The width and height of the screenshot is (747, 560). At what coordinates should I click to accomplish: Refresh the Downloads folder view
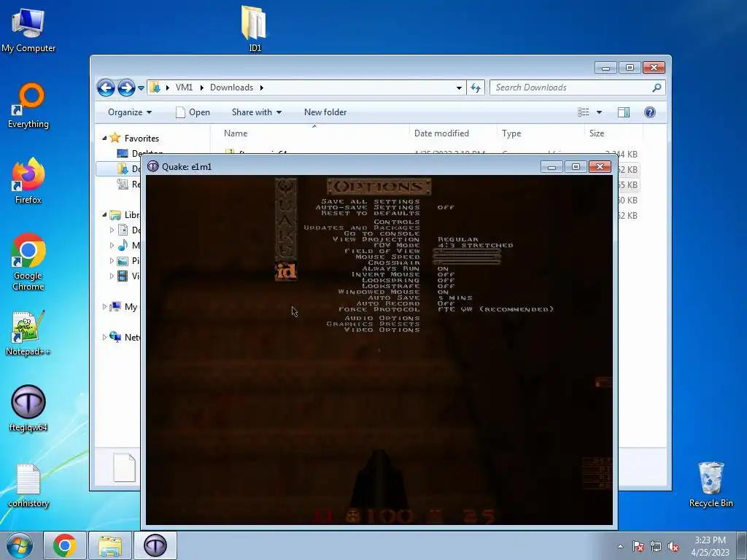coord(476,87)
